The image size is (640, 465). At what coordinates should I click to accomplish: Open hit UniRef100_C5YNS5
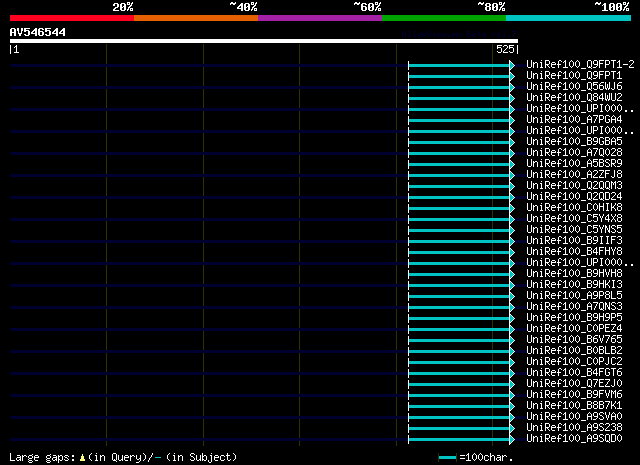574,230
